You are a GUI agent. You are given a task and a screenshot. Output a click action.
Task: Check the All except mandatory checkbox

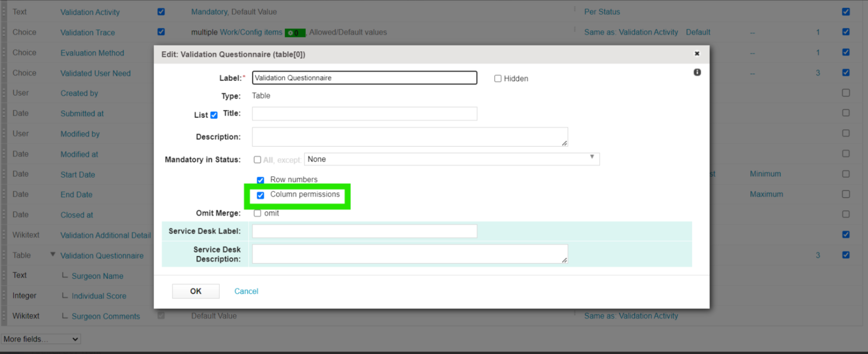tap(257, 160)
